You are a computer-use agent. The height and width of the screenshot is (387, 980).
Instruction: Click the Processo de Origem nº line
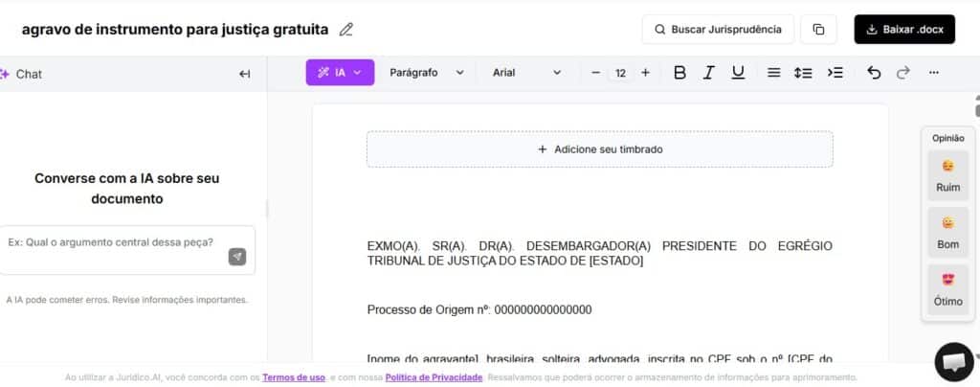point(479,310)
